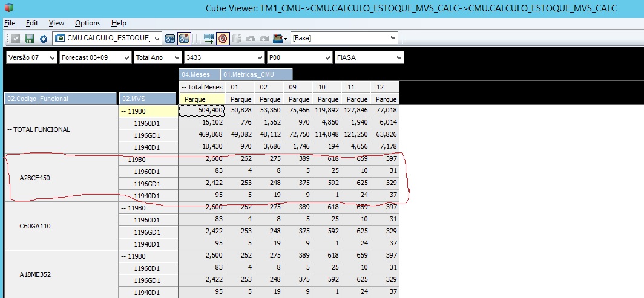Click the redo arrow toolbar icon

(x=264, y=39)
